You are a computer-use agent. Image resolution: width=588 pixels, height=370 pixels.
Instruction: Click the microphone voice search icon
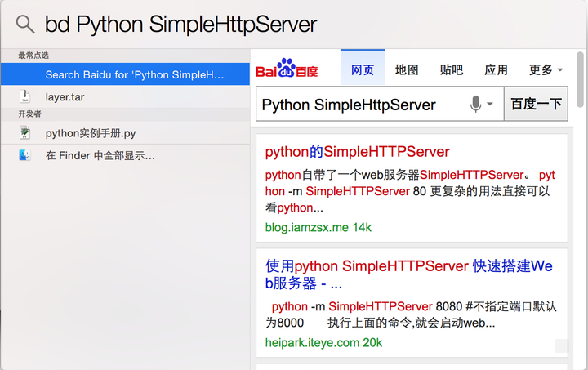475,104
